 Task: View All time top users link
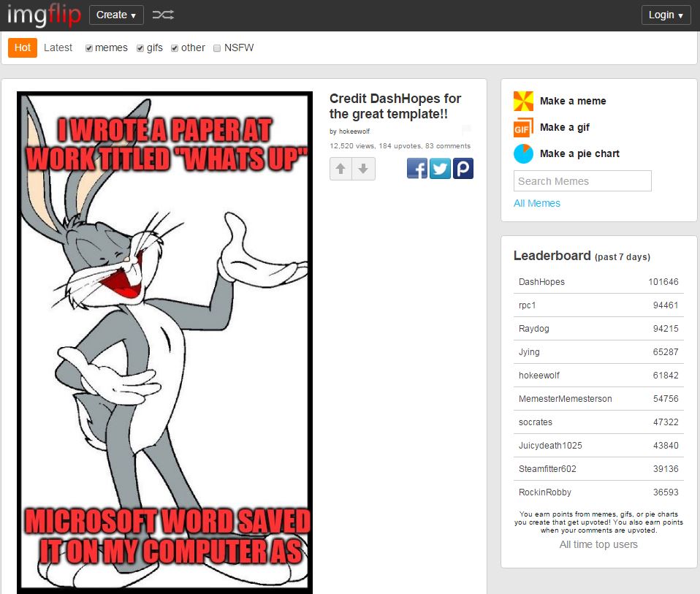point(598,544)
